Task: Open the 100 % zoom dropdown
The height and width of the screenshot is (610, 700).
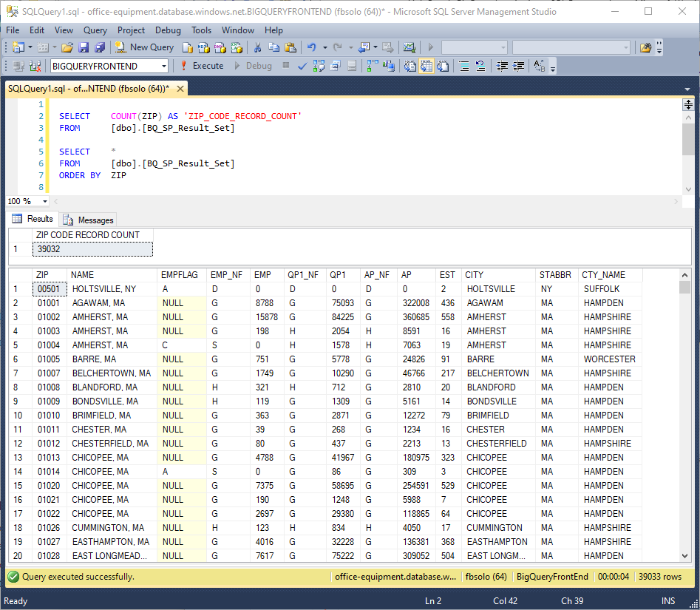Action: point(45,201)
